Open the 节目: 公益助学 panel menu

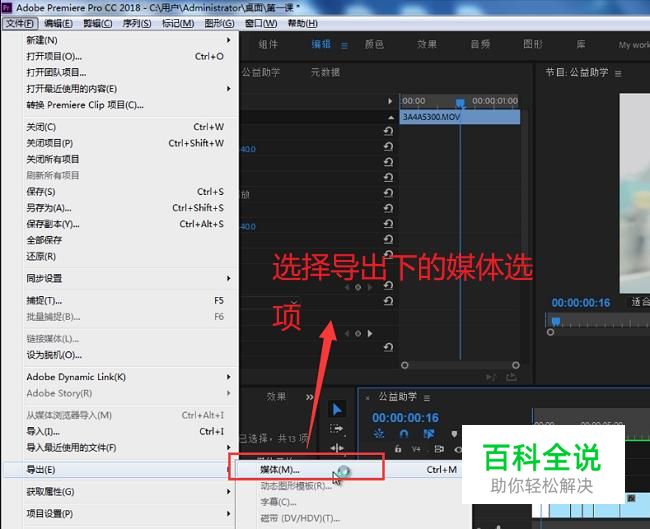618,74
